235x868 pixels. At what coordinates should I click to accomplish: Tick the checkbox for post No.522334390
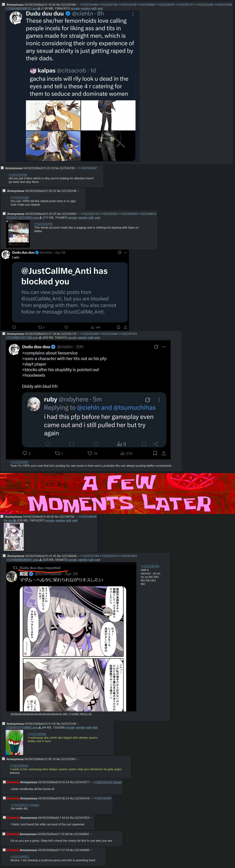tap(3, 4)
